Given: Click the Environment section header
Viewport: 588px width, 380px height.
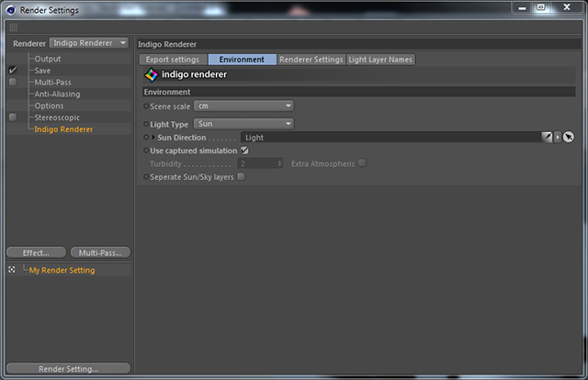Looking at the screenshot, I should coord(359,92).
